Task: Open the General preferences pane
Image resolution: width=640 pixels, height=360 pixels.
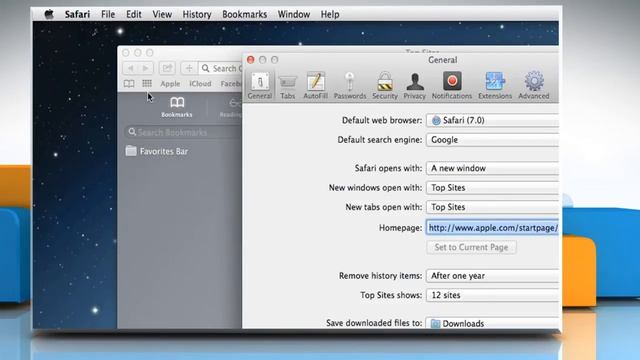Action: tap(260, 86)
